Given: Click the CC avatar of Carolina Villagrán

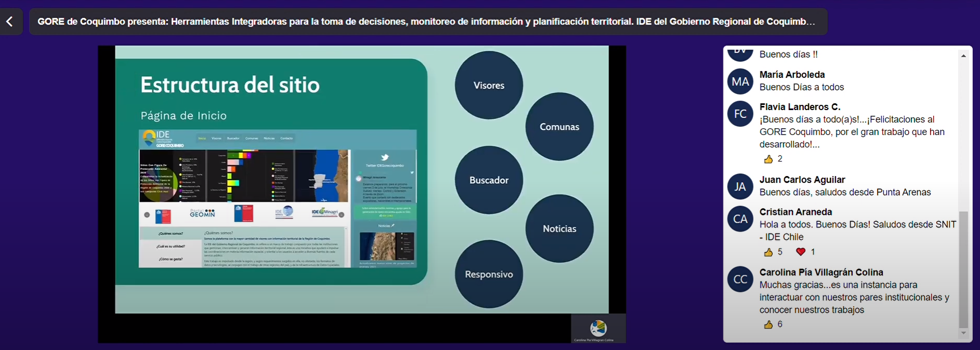Looking at the screenshot, I should 740,279.
